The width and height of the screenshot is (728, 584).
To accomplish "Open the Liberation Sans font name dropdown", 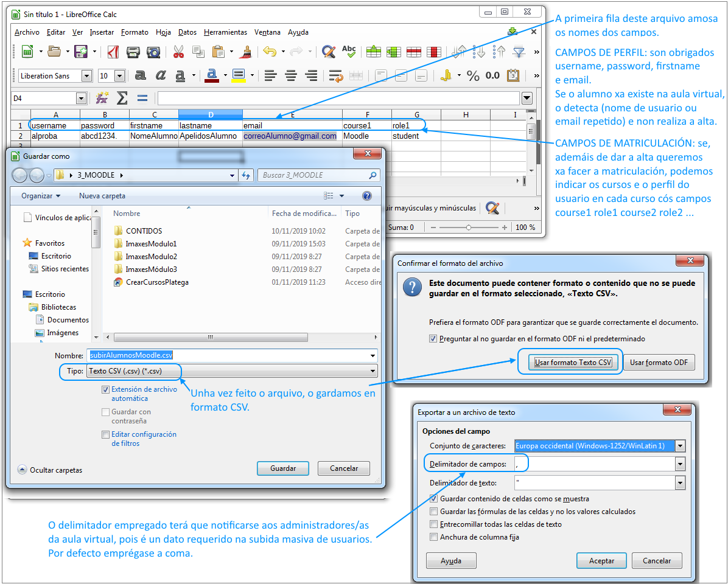I will tap(86, 76).
